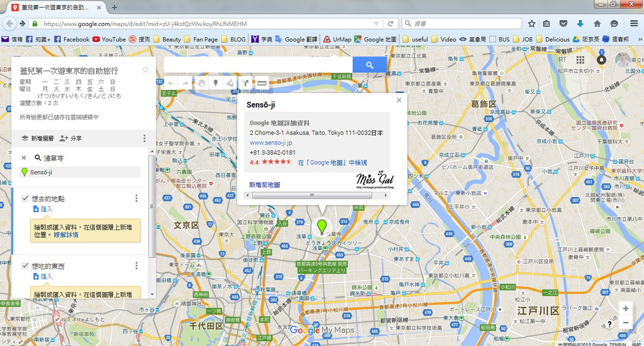Select the measure distance ruler tool
This screenshot has height=346, width=644.
tap(262, 84)
